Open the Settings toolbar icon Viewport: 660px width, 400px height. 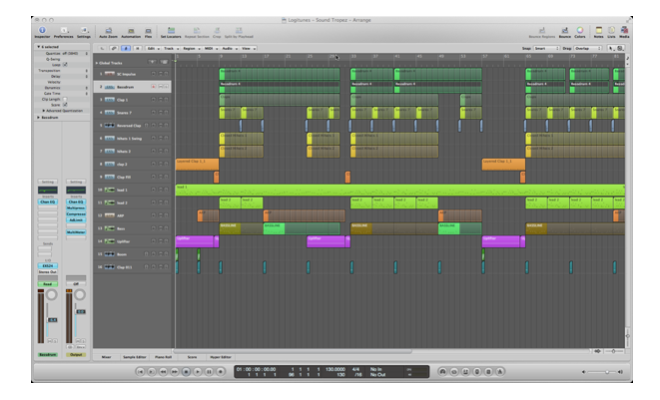(84, 32)
